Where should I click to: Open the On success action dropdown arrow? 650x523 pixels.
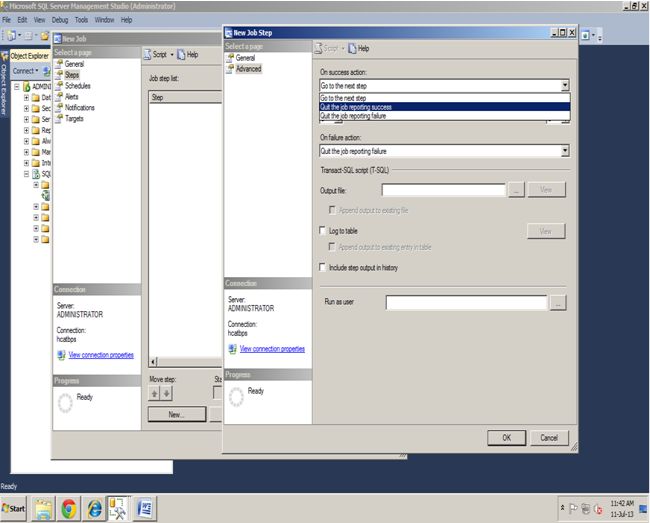(x=565, y=86)
